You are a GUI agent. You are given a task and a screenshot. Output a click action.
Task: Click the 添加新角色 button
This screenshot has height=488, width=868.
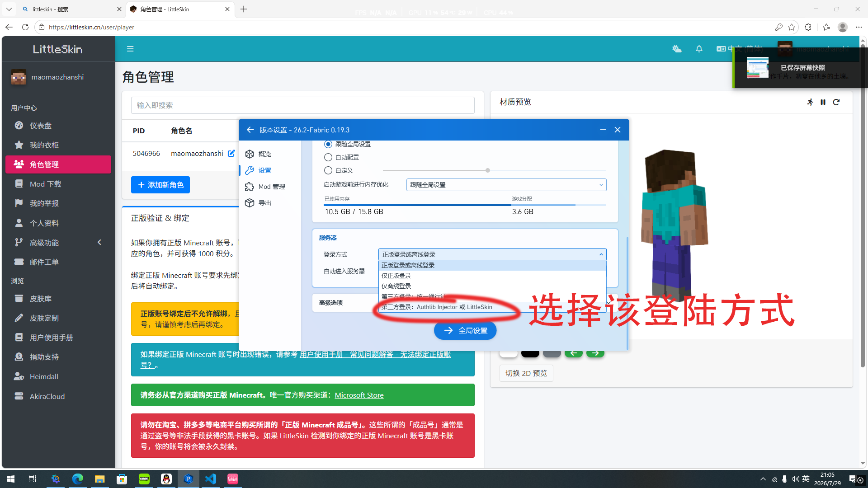tap(160, 185)
